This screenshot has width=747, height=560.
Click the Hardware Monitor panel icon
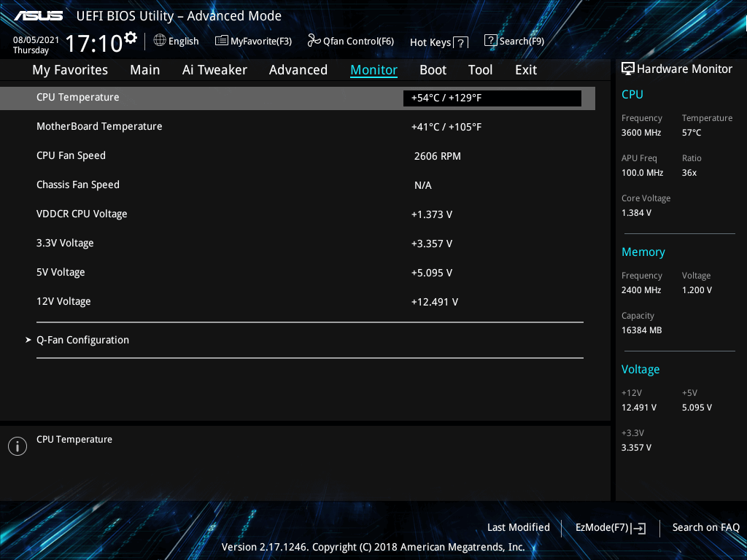(628, 68)
